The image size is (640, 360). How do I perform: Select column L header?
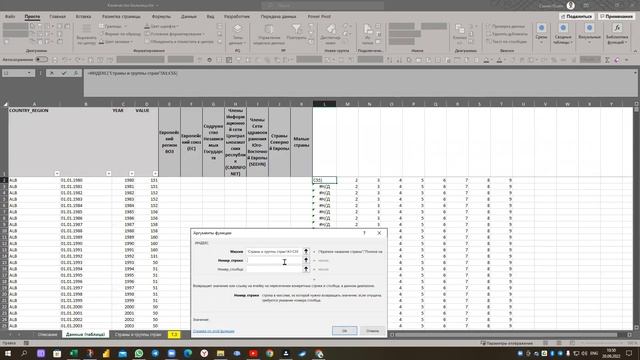[324, 104]
